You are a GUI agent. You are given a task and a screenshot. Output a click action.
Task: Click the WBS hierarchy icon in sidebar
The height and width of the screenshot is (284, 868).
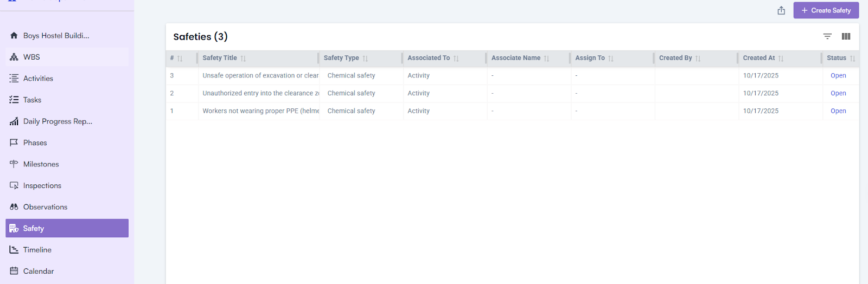click(14, 57)
